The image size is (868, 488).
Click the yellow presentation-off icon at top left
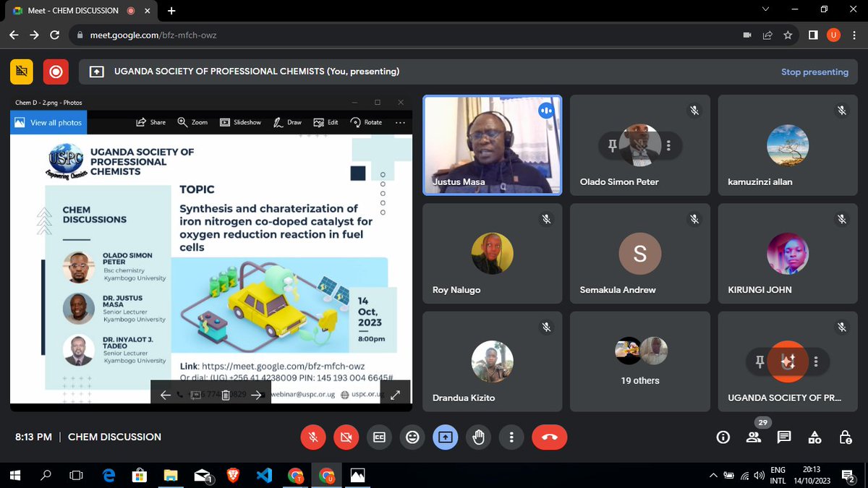(22, 72)
